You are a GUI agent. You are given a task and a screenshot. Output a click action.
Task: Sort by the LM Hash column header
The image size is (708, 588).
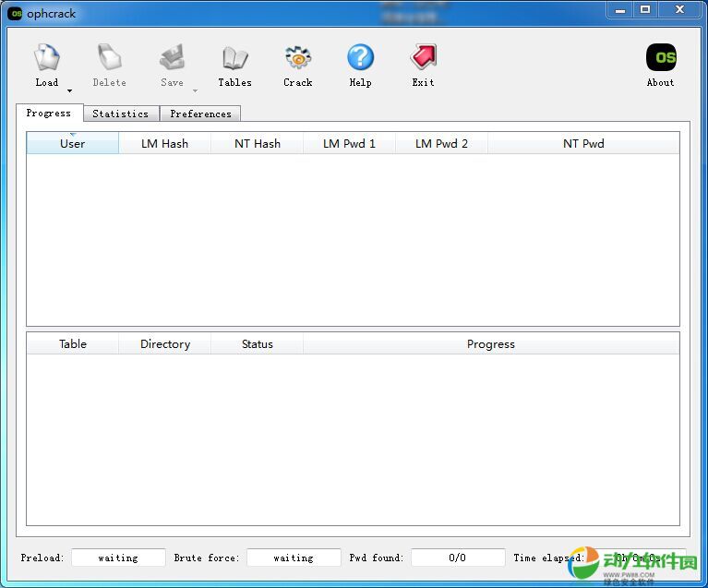point(164,144)
